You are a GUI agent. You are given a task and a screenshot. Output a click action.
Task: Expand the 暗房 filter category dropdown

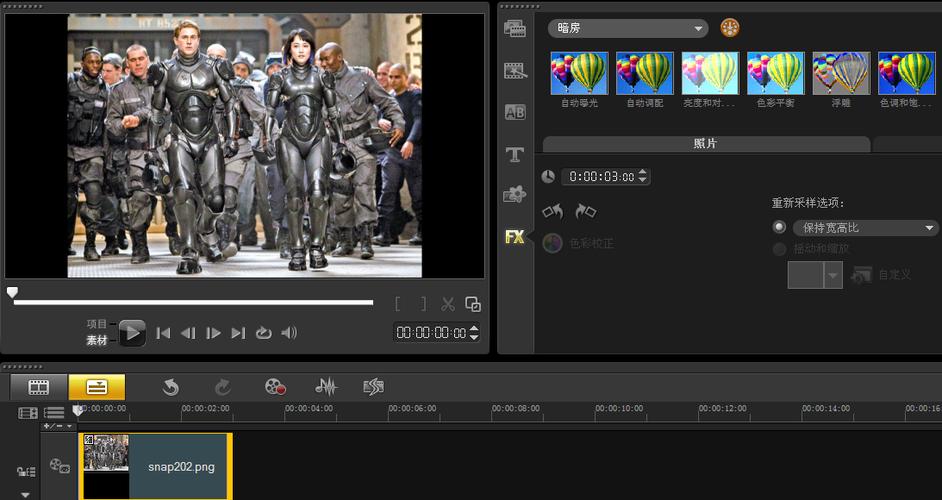628,28
